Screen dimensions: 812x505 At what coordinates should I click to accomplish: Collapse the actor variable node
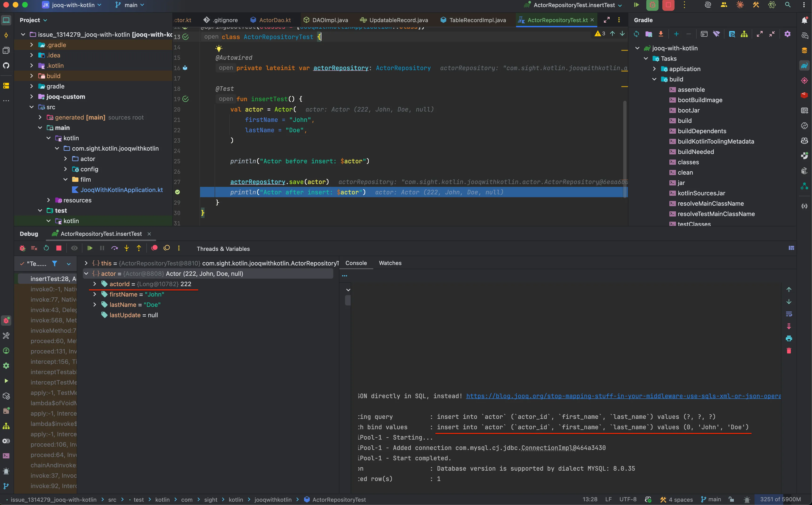pyautogui.click(x=86, y=273)
